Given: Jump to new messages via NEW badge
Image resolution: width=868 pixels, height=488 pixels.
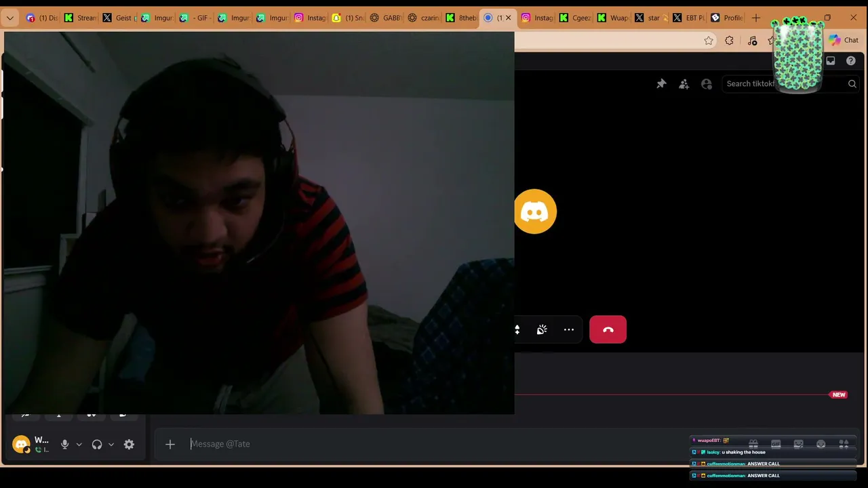Looking at the screenshot, I should 839,394.
